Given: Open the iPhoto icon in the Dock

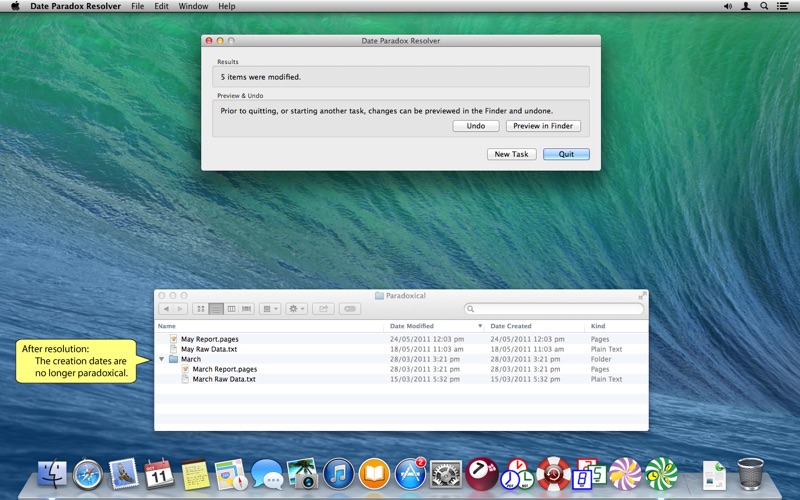Looking at the screenshot, I should [303, 474].
